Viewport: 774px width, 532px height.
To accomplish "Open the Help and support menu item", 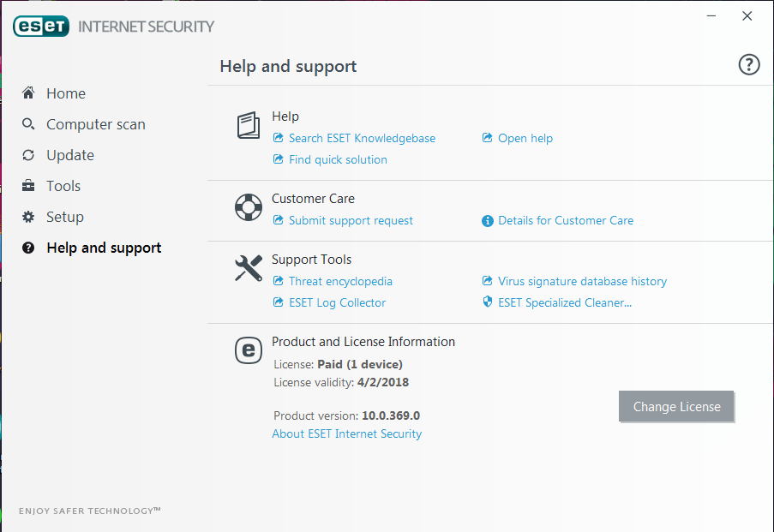I will coord(104,248).
